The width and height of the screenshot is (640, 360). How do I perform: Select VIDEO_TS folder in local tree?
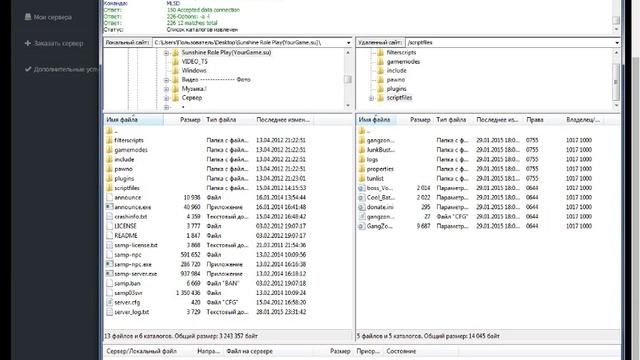pyautogui.click(x=194, y=62)
